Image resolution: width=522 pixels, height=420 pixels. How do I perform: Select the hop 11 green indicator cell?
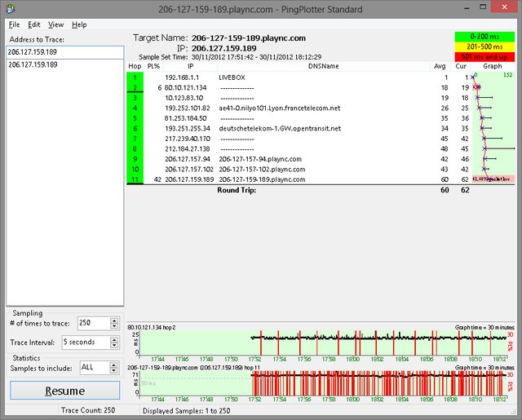(x=135, y=179)
